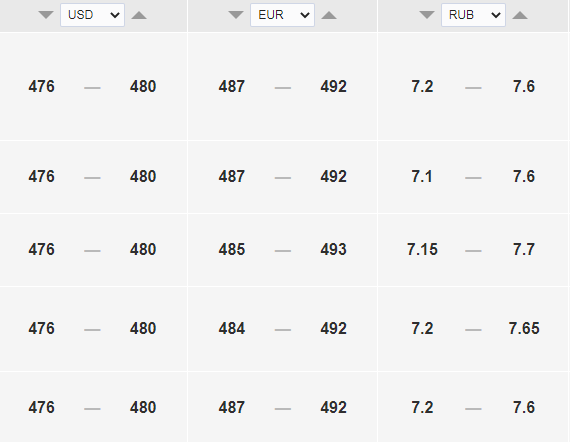Sort USD column descending with down arrow
The image size is (570, 442).
[x=46, y=15]
